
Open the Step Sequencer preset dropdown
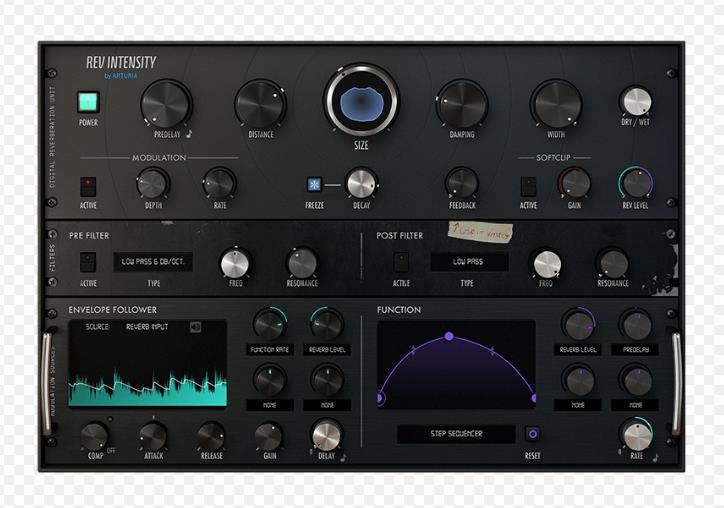click(x=456, y=434)
